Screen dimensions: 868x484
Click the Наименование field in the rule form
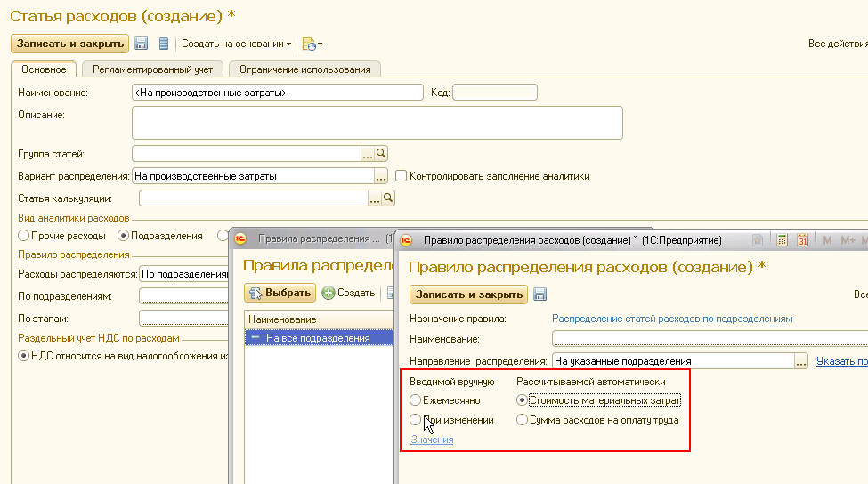pyautogui.click(x=710, y=338)
